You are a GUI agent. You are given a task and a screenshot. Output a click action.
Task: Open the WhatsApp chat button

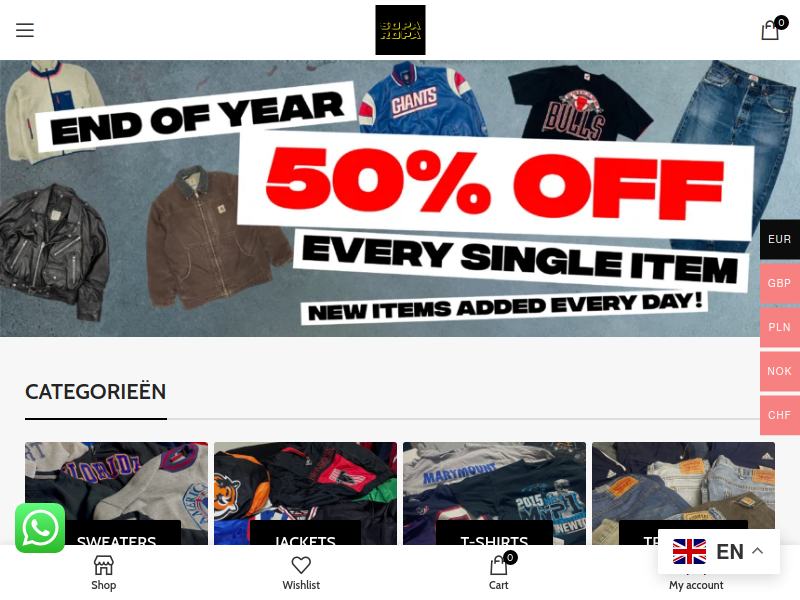(x=40, y=528)
